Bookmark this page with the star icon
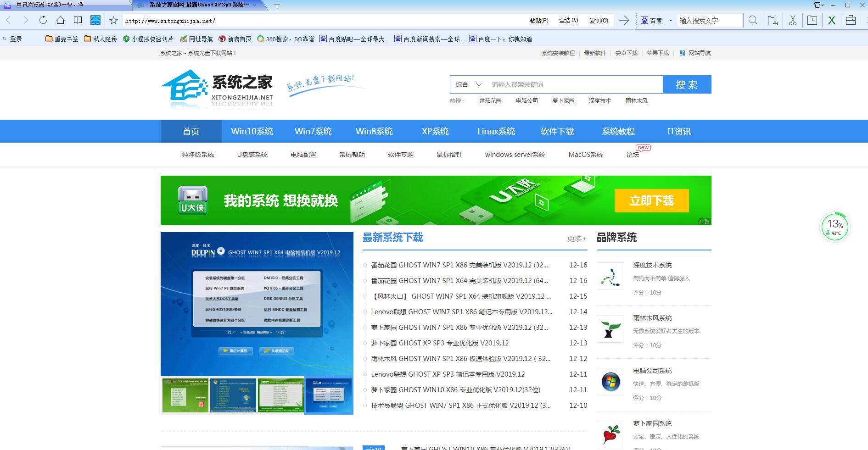Viewport: 868px width, 450px height. (x=114, y=20)
